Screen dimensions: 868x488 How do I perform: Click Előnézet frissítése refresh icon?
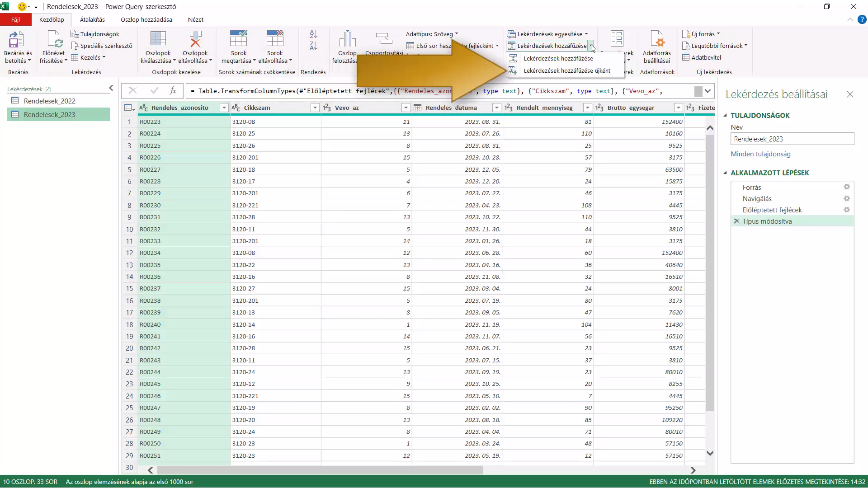click(x=54, y=39)
